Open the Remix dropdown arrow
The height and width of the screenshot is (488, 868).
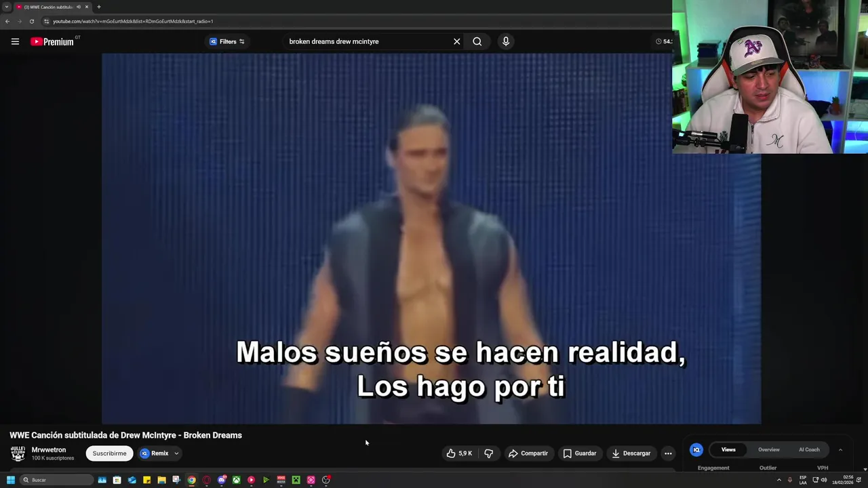(176, 453)
